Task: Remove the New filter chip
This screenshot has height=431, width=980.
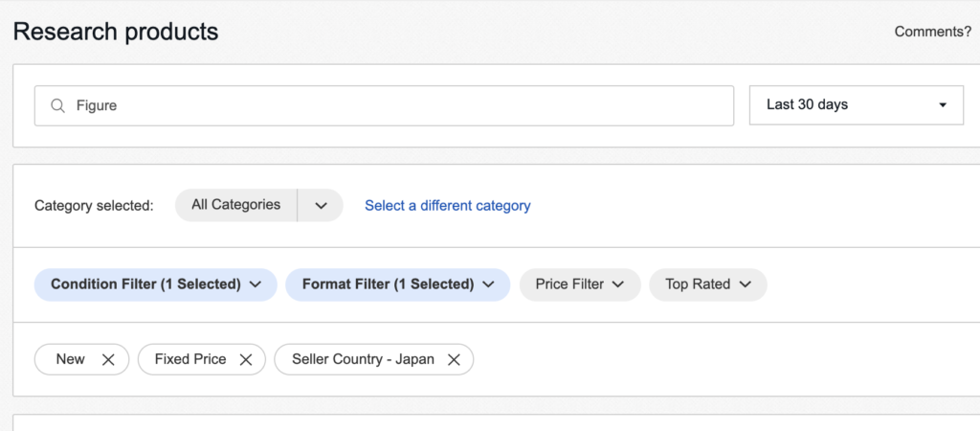Action: click(108, 360)
